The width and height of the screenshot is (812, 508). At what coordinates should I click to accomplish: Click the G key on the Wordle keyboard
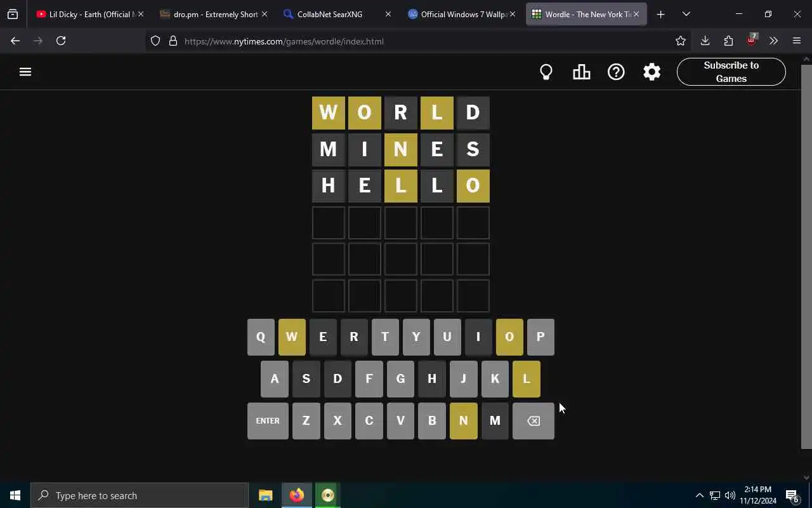click(400, 378)
